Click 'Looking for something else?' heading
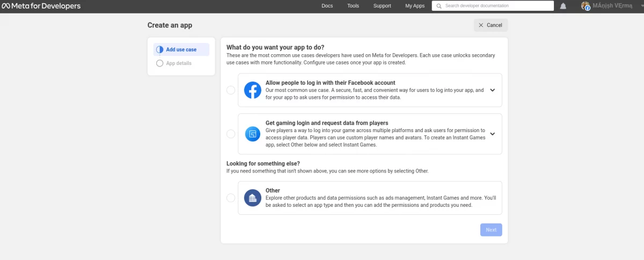 [x=263, y=163]
